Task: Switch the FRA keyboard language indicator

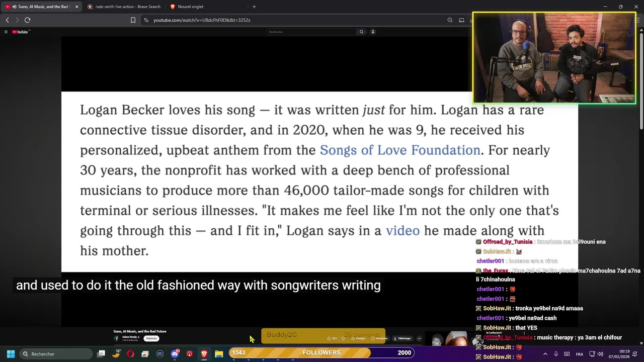Action: pos(580,354)
